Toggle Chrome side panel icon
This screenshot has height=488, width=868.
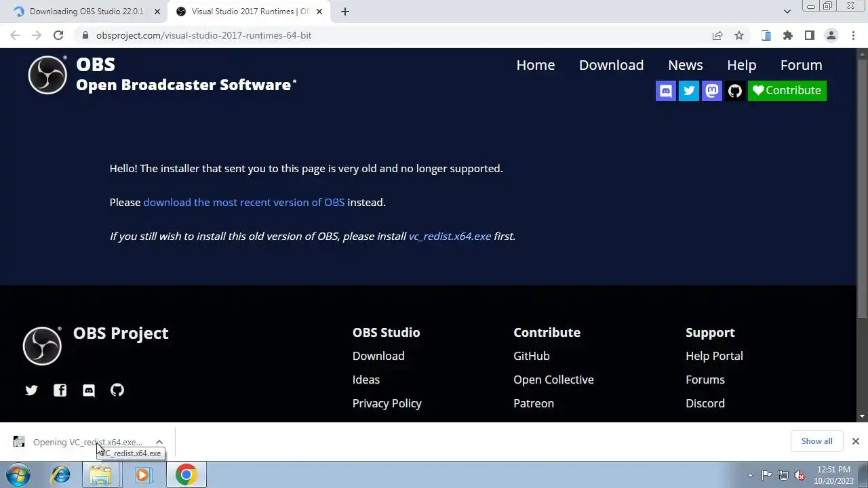[810, 35]
